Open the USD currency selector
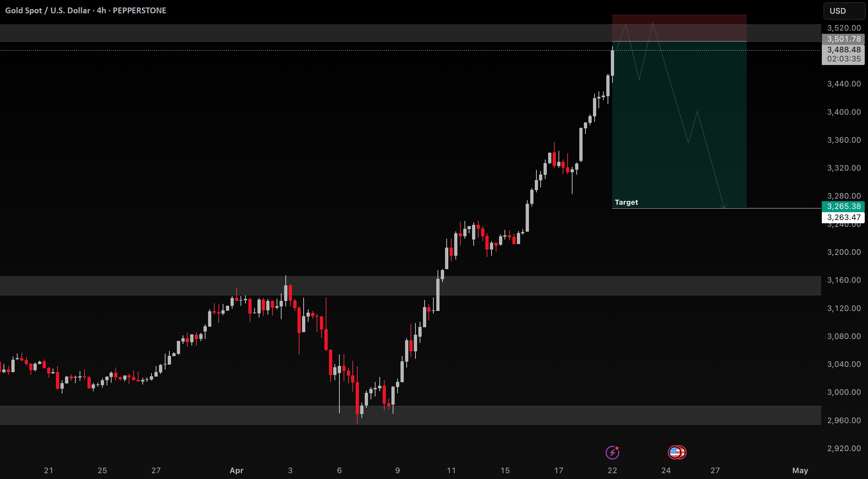The image size is (868, 479). [844, 11]
